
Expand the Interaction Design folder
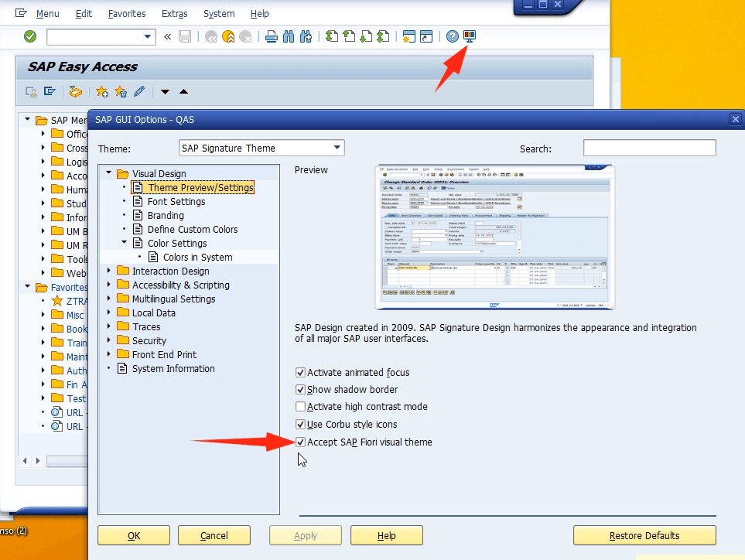[109, 270]
